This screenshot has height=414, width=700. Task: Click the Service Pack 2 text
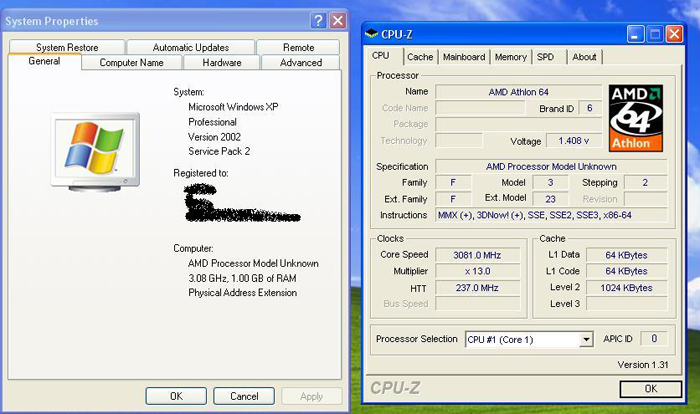(x=219, y=151)
